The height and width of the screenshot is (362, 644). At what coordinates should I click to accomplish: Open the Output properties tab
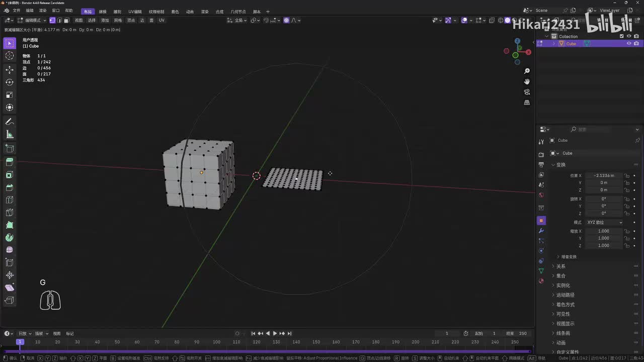point(541,164)
